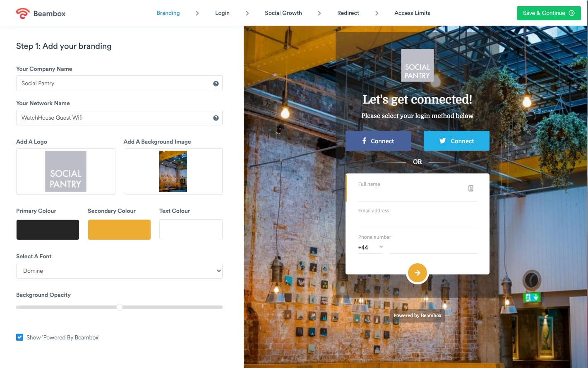Click the Background Opacity slider handle
This screenshot has width=588, height=368.
tap(120, 307)
